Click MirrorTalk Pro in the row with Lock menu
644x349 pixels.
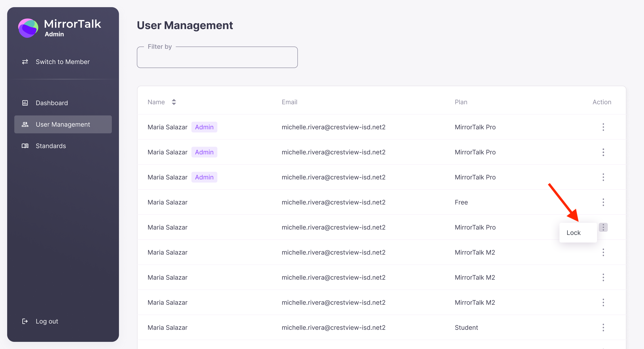pos(475,227)
